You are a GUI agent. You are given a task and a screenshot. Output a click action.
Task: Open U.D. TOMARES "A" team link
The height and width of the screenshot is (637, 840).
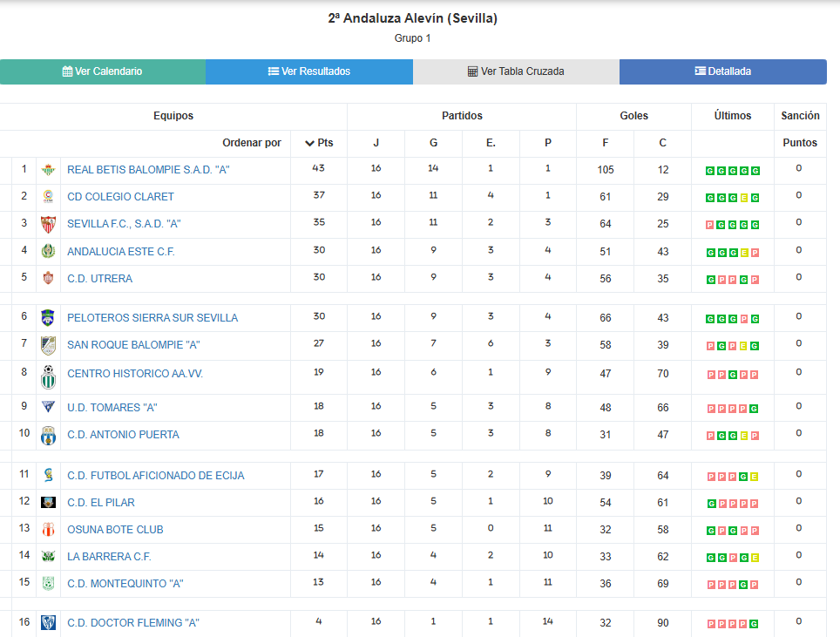[112, 408]
